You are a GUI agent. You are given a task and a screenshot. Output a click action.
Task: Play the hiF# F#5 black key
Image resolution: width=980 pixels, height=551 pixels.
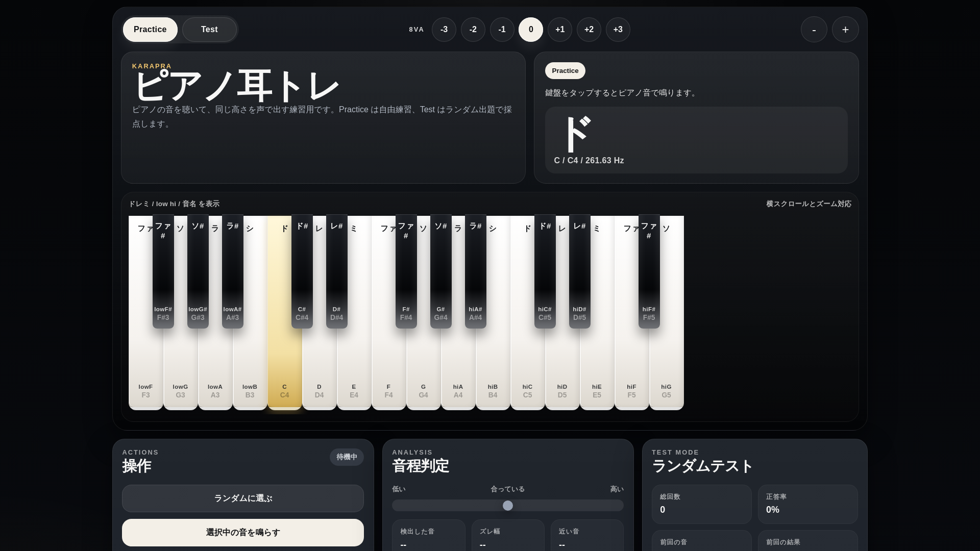pos(649,271)
